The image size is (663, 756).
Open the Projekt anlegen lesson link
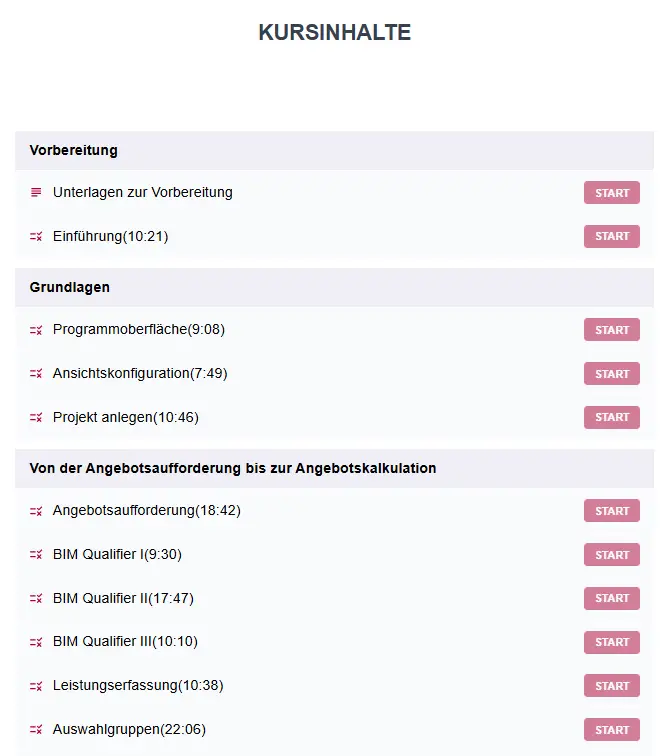tap(126, 418)
